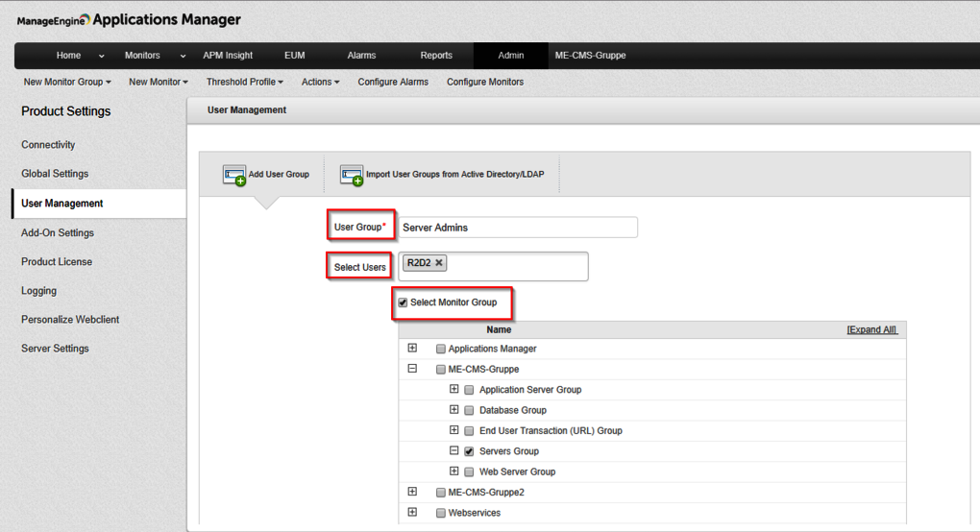
Task: Check the Applications Manager group checkbox
Action: (441, 349)
